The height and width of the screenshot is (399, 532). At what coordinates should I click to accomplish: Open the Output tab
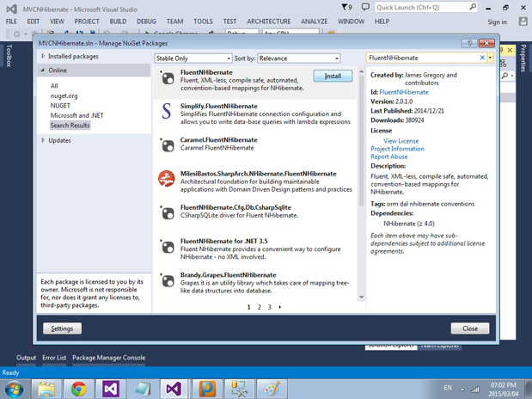26,358
